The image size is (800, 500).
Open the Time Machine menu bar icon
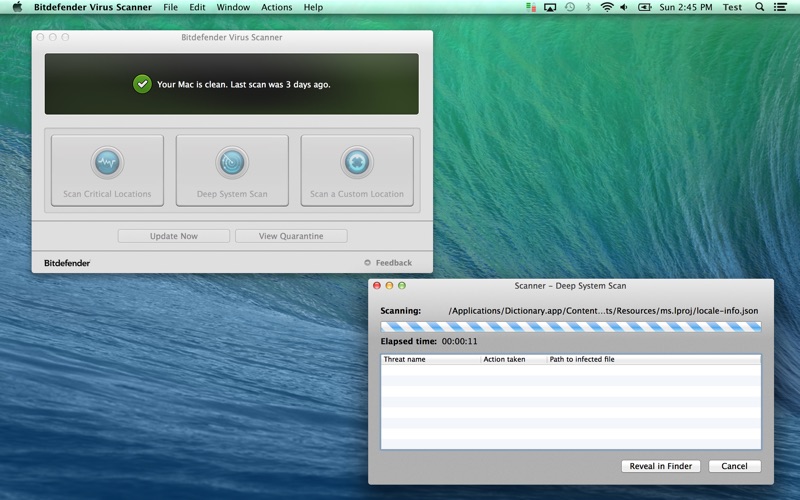(x=570, y=7)
